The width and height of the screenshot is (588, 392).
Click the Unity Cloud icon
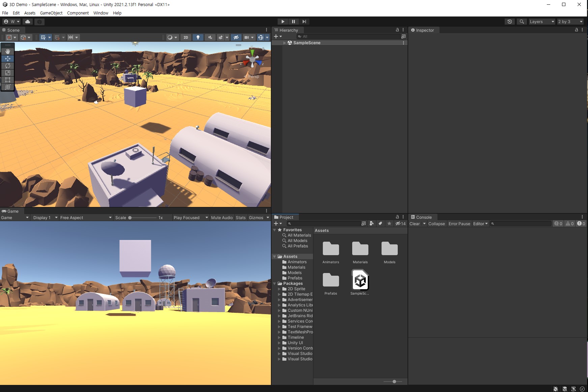coord(28,22)
